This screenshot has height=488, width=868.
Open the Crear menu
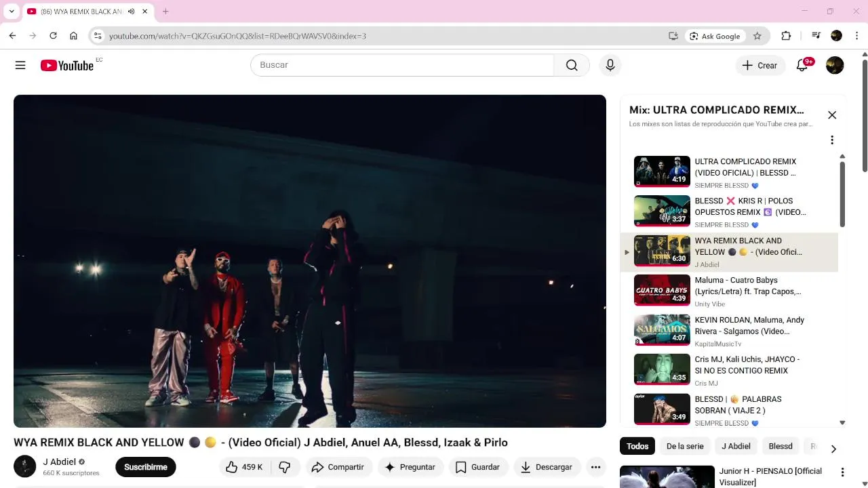(x=760, y=65)
